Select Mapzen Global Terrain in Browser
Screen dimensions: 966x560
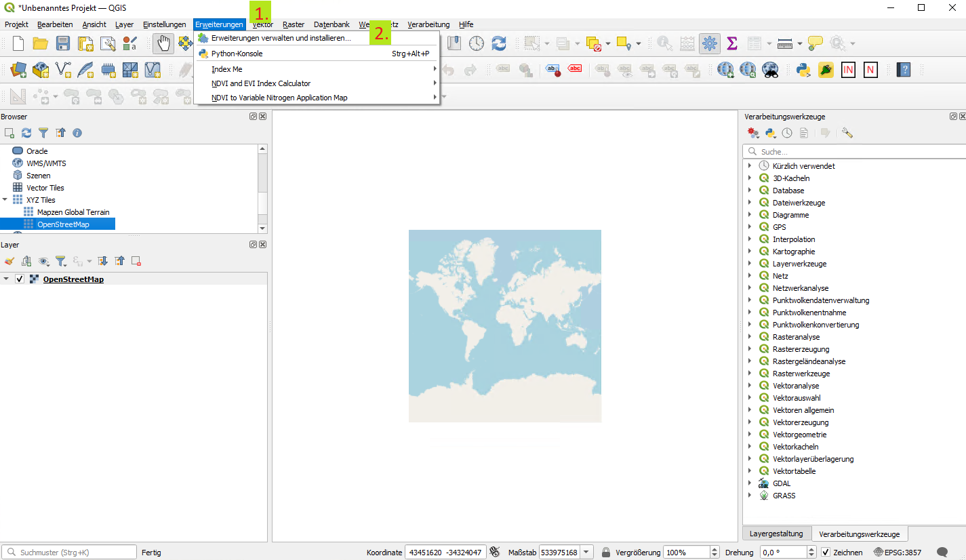(73, 212)
